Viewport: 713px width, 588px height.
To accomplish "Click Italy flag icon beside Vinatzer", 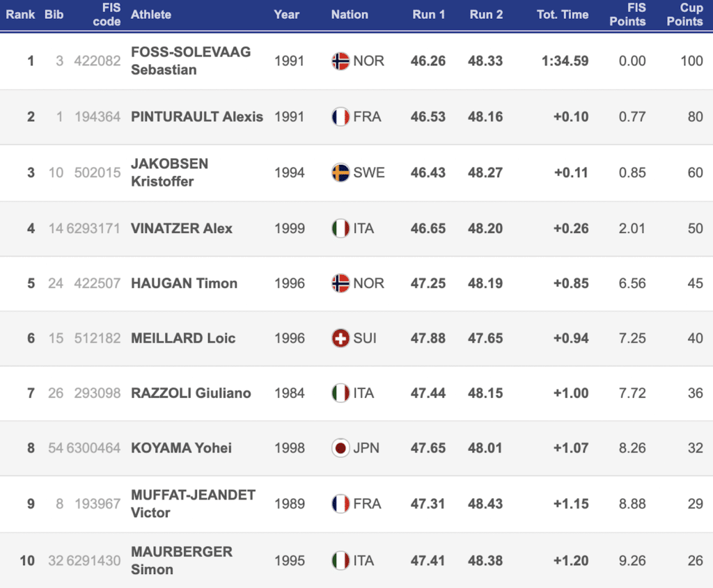I will point(340,228).
